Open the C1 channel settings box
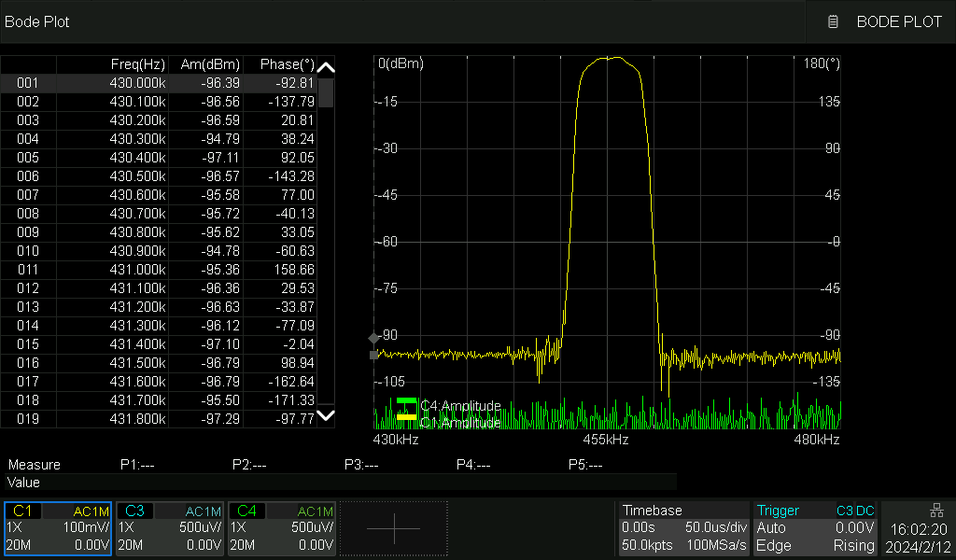 coord(58,528)
